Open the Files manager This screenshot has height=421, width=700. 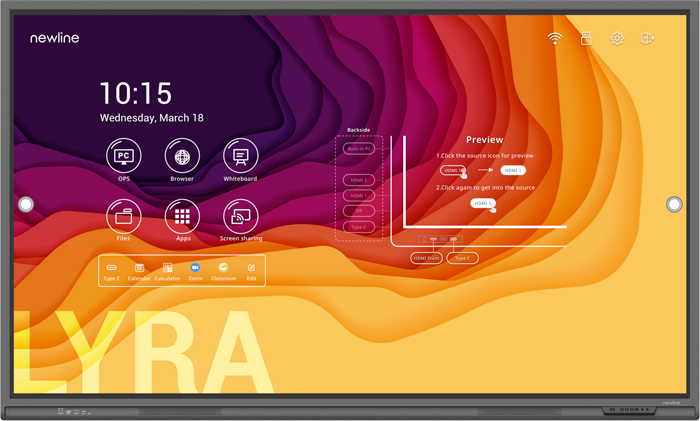click(124, 216)
